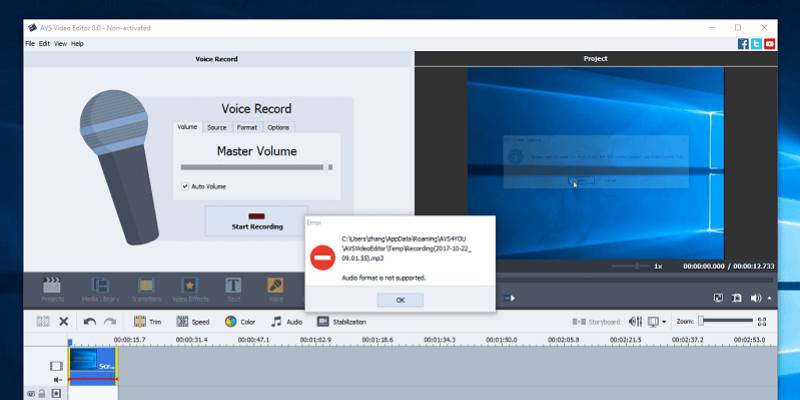Screen dimensions: 800x400
Task: Select the Scr video clip on timeline
Action: pyautogui.click(x=93, y=365)
